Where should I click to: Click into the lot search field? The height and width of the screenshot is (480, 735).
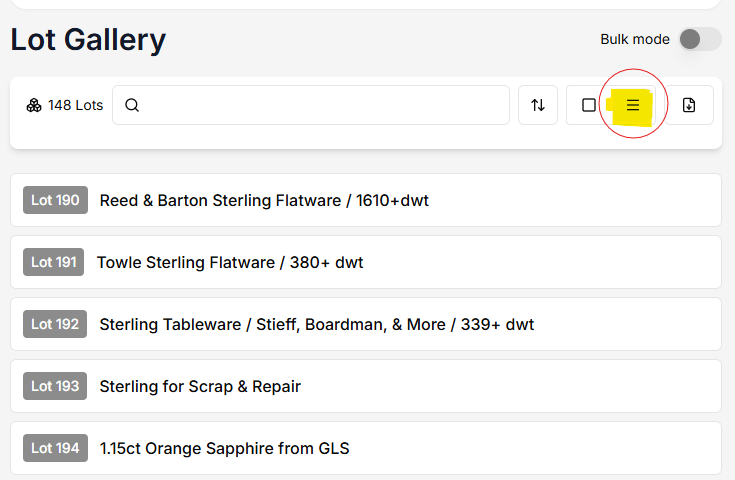pos(320,105)
